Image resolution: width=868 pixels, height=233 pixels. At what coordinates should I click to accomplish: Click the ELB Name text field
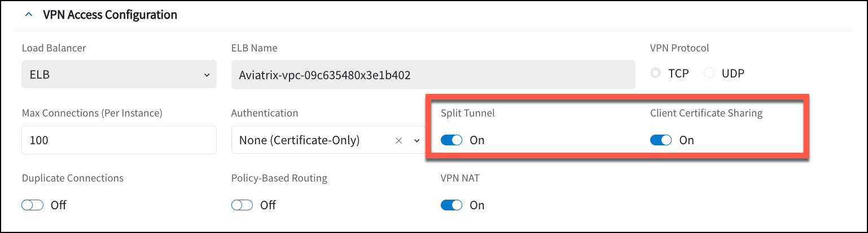[x=433, y=74]
